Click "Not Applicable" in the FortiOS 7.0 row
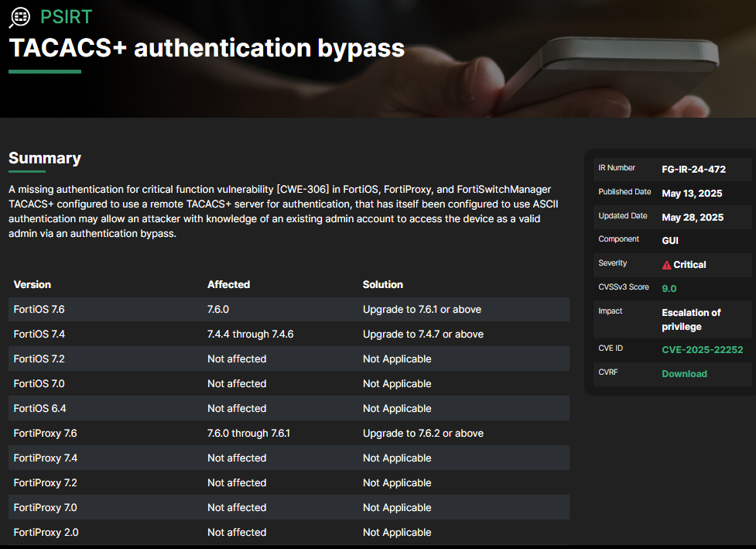 (397, 383)
